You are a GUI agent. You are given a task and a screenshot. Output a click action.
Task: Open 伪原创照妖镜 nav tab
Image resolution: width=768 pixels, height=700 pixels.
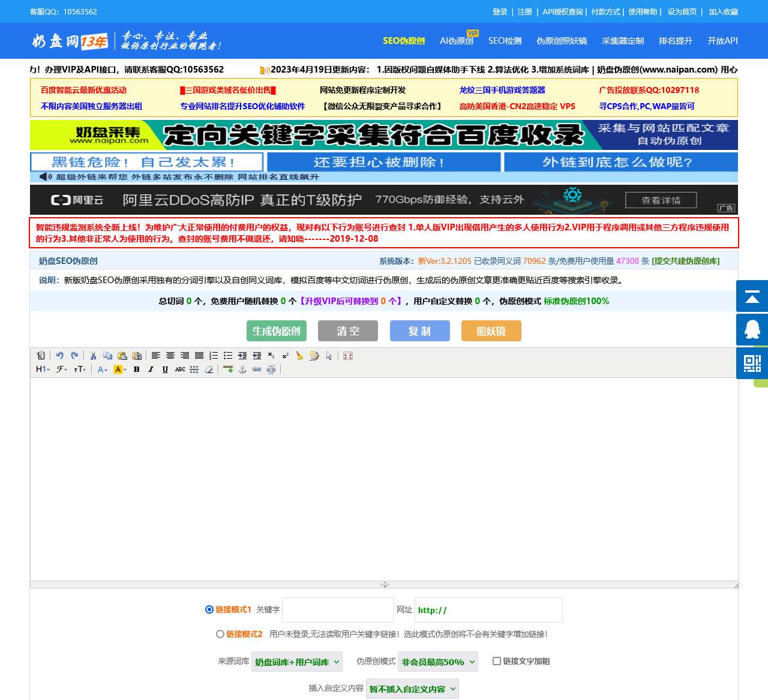click(x=562, y=41)
